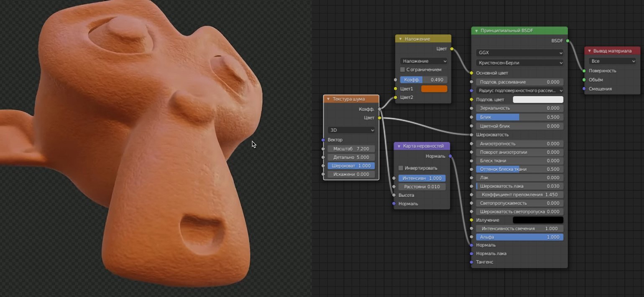Click the Интенсивность свечения 1.000 field

pos(519,228)
